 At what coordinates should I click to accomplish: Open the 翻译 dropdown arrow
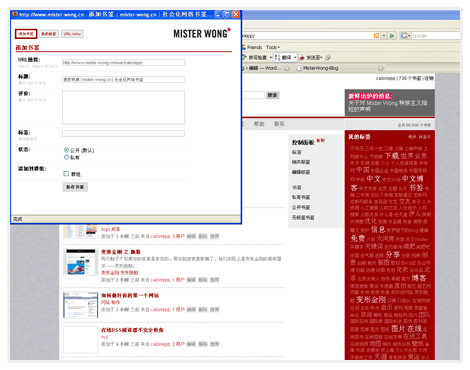(295, 58)
